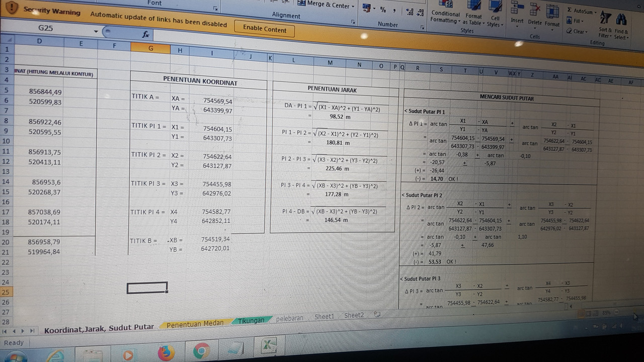
Task: Open Windows Media Player taskbar icon
Action: pyautogui.click(x=128, y=355)
